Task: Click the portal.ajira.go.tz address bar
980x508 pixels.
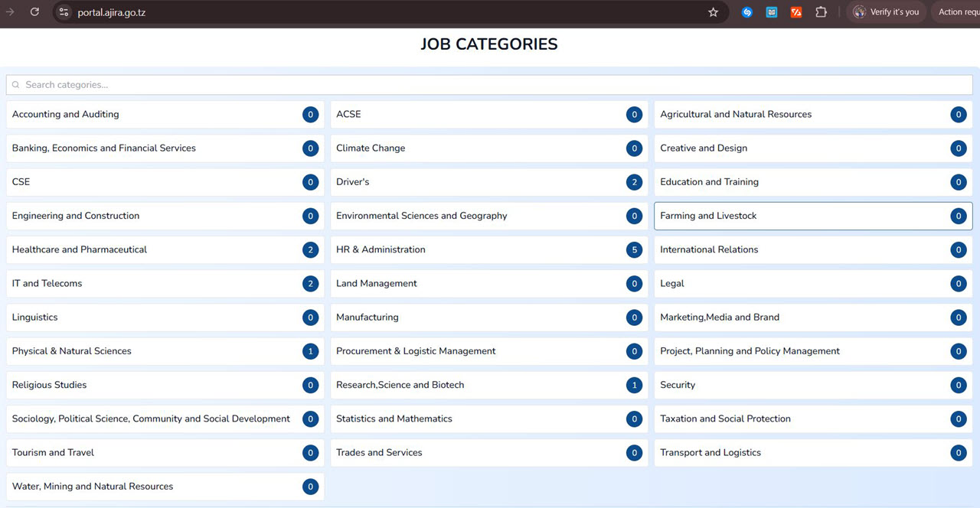Action: [383, 12]
